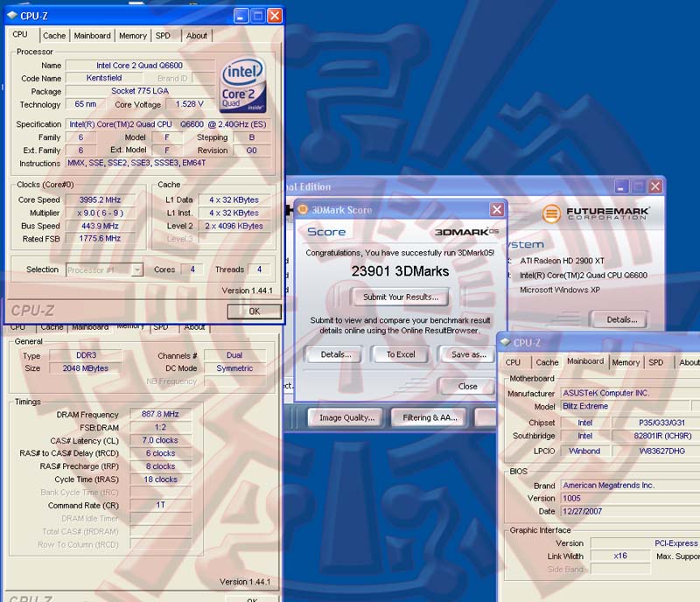
Task: Click Details button under System section
Action: coord(621,319)
